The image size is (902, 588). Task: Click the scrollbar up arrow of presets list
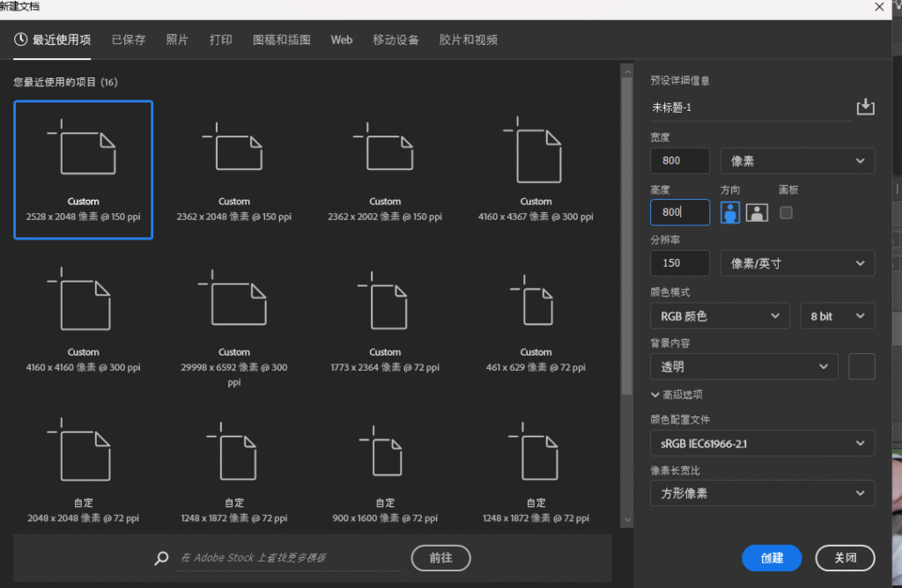tap(627, 72)
